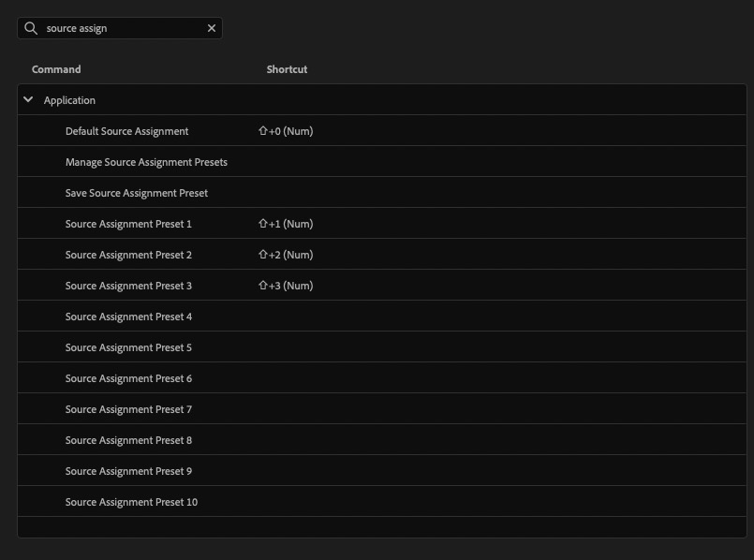
Task: Select Source Assignment Preset 8
Action: coord(128,440)
